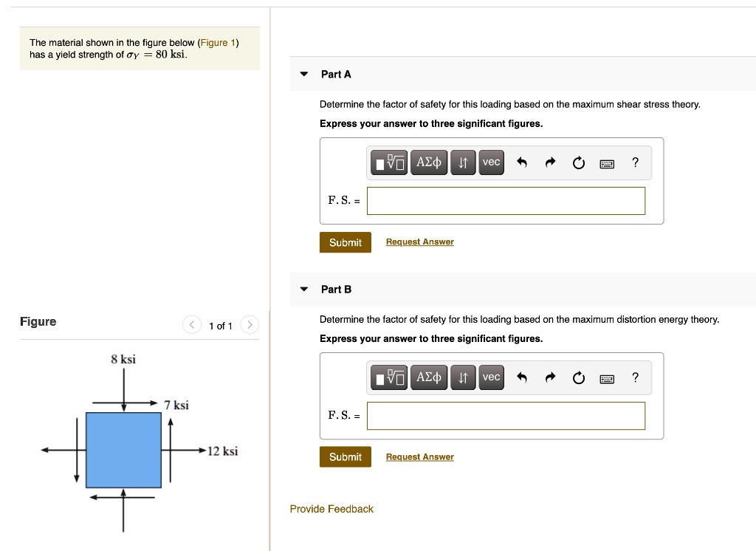Reset the Part A answer field
The height and width of the screenshot is (551, 756).
578,162
